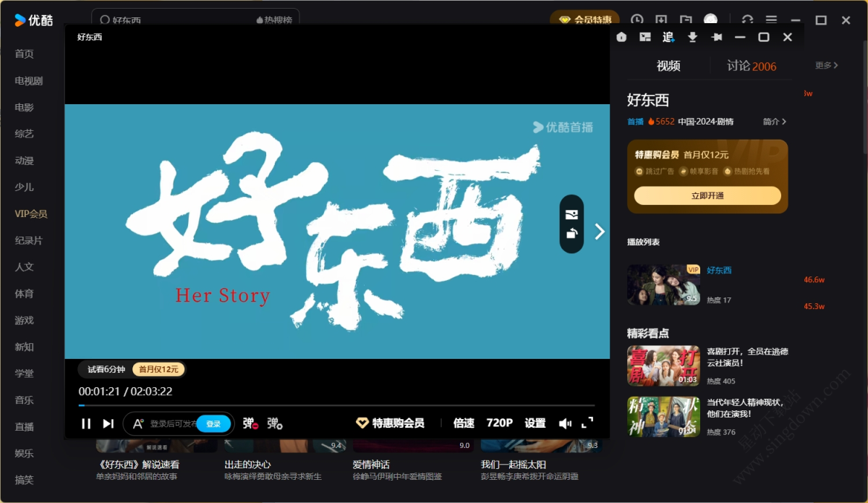
Task: Collapse side panel with right chevron
Action: pos(600,232)
